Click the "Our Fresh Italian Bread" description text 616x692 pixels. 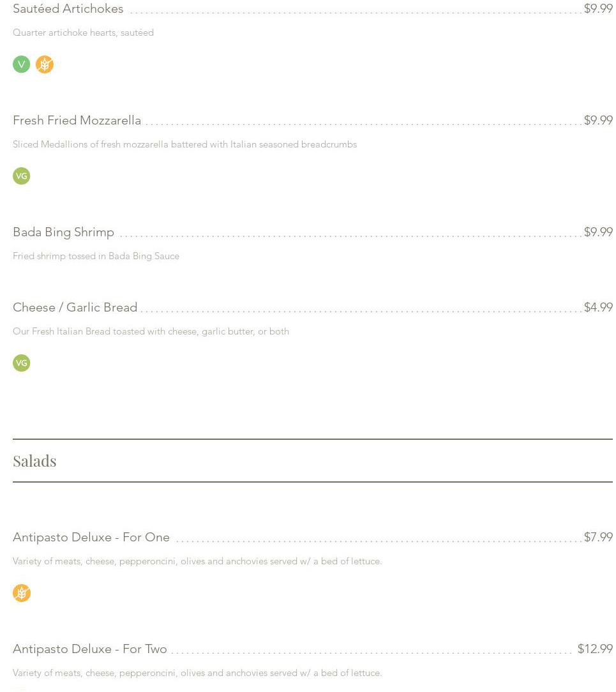pyautogui.click(x=151, y=332)
